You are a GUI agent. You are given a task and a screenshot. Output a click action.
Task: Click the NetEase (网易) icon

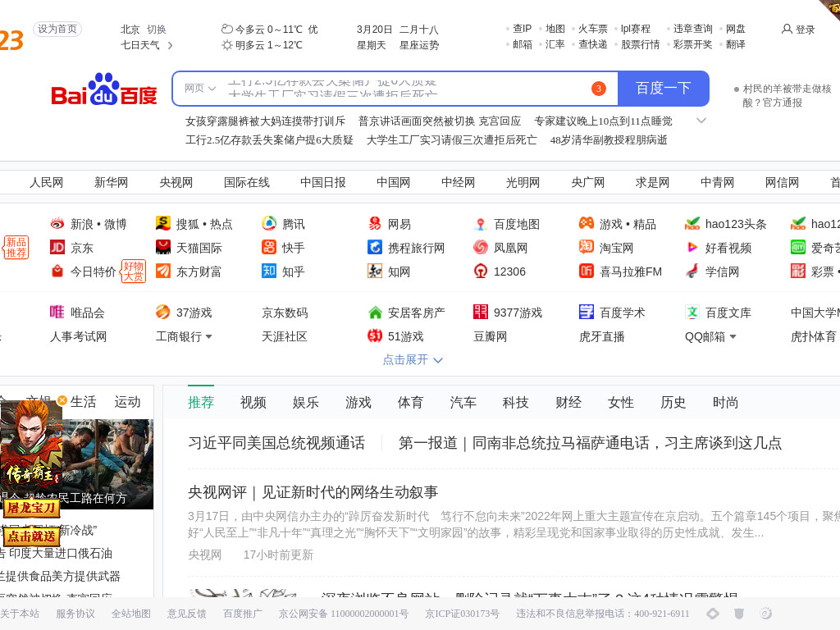click(375, 223)
